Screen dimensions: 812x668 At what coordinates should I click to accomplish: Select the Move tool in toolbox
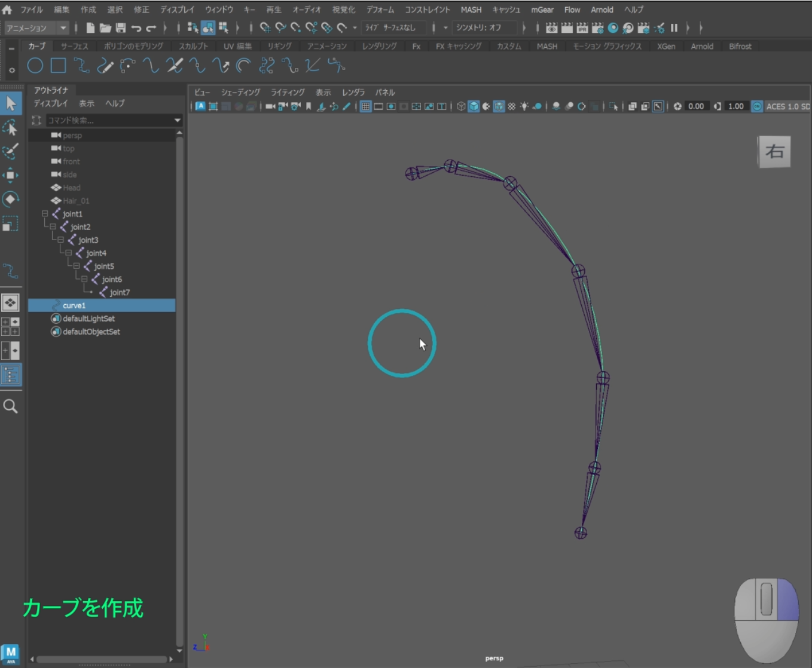coord(10,175)
